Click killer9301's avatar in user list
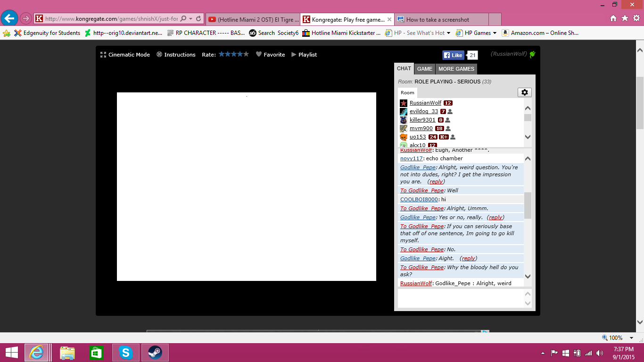644x362 pixels. 404,120
